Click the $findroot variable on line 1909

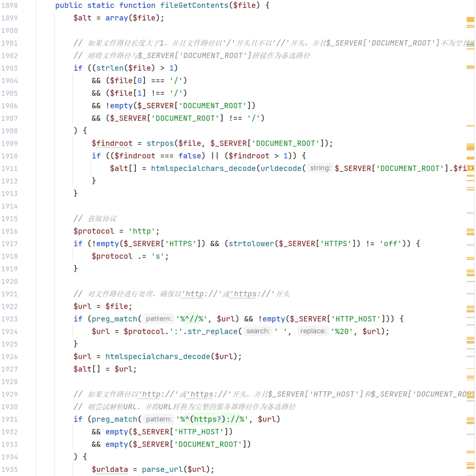112,143
